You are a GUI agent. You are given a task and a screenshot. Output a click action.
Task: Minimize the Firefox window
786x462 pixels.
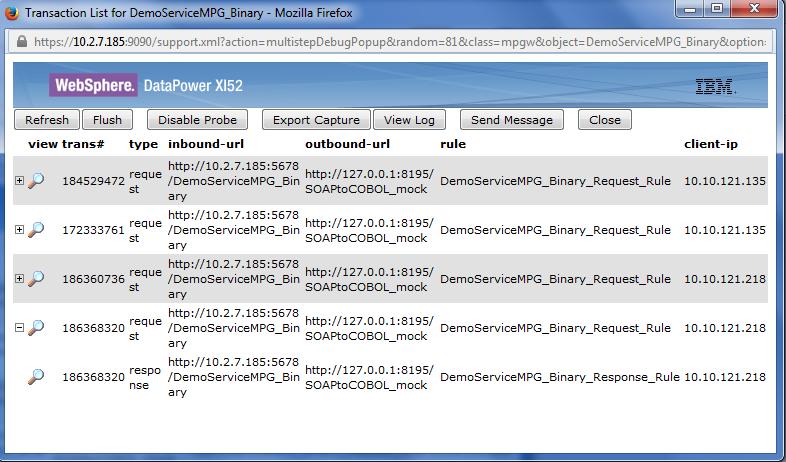click(x=690, y=9)
